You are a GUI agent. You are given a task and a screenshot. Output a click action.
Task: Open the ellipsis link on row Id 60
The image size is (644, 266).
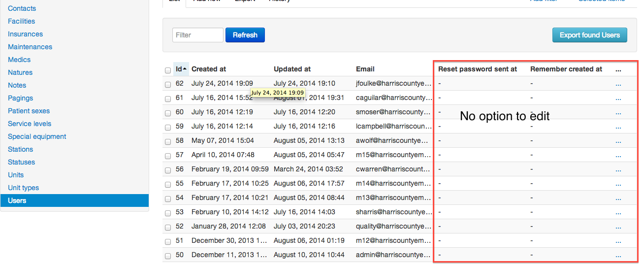tap(618, 112)
